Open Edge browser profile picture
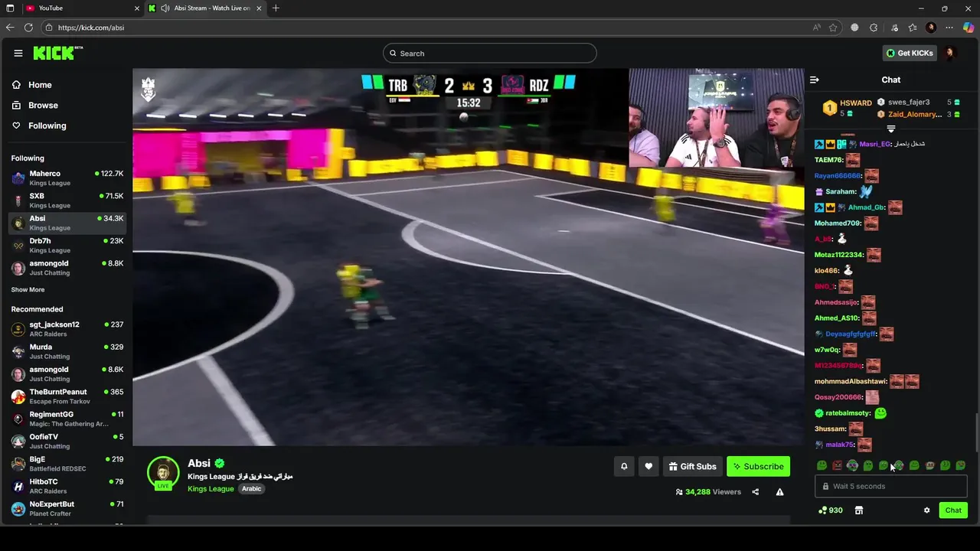The image size is (980, 551). click(931, 28)
